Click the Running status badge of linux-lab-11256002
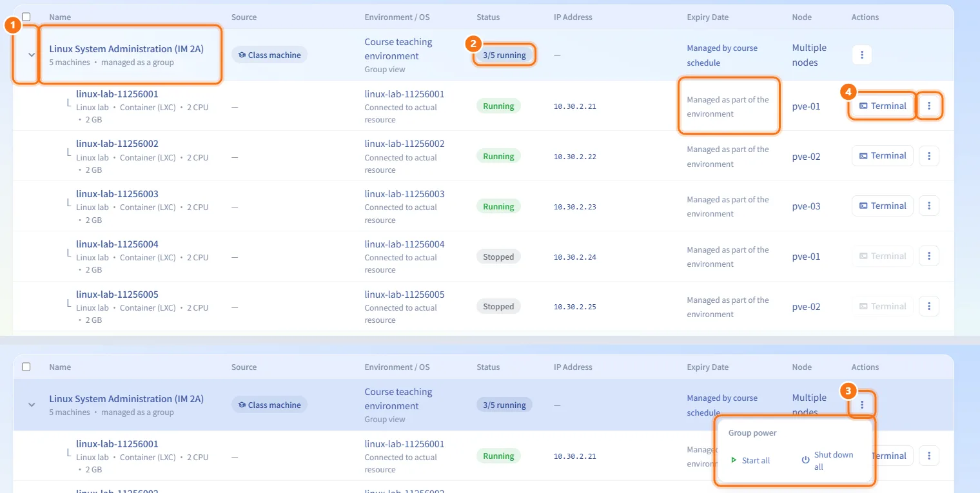The width and height of the screenshot is (980, 493). point(498,156)
